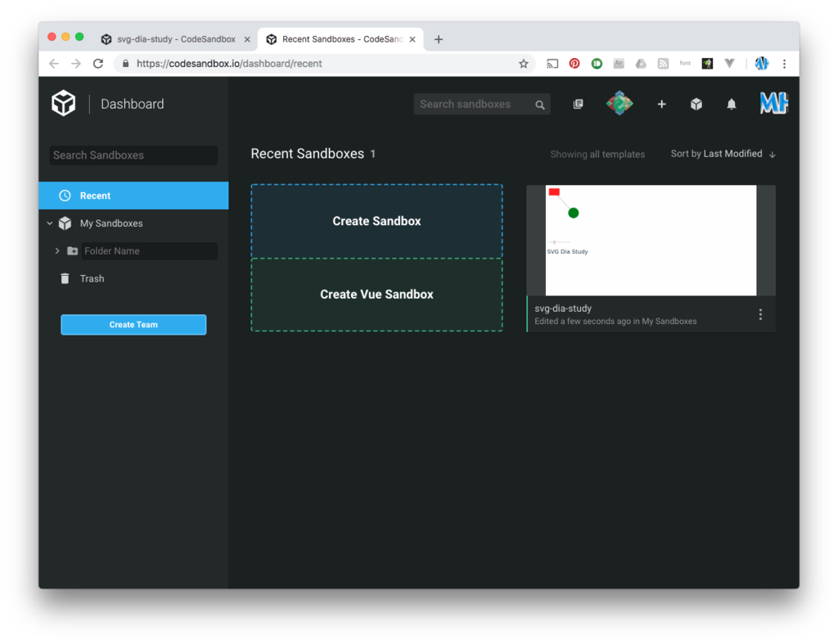
Task: Open notifications bell icon
Action: pos(731,104)
